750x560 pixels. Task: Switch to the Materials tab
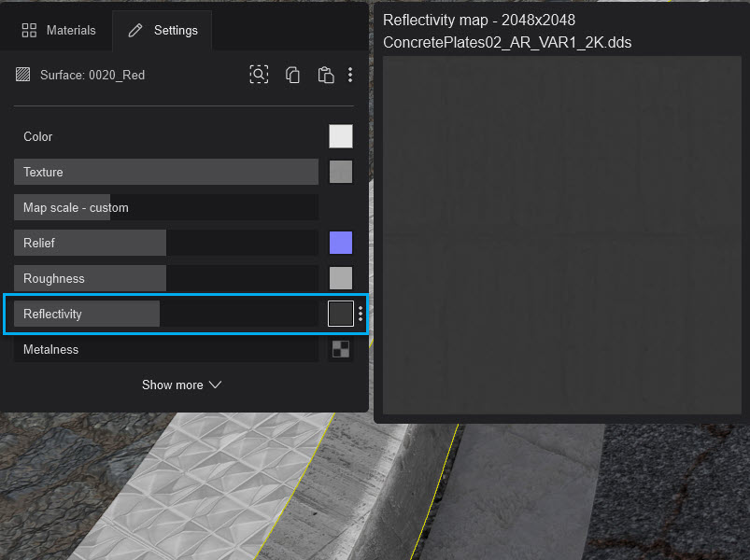coord(59,30)
